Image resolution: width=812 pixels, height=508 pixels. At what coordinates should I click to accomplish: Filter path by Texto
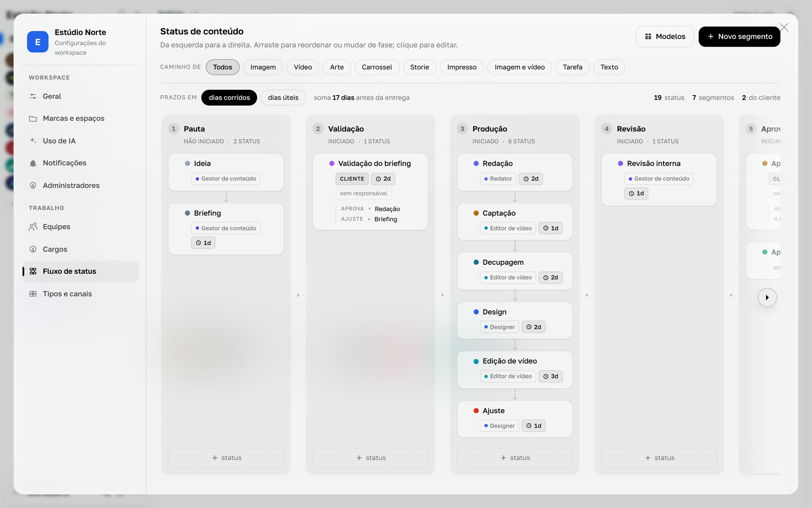click(609, 67)
